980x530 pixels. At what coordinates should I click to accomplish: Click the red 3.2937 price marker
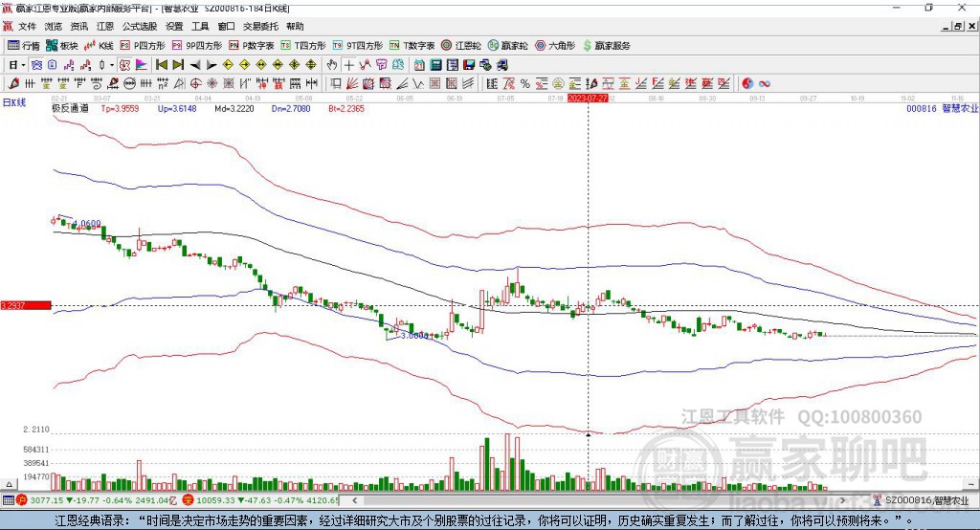26,305
